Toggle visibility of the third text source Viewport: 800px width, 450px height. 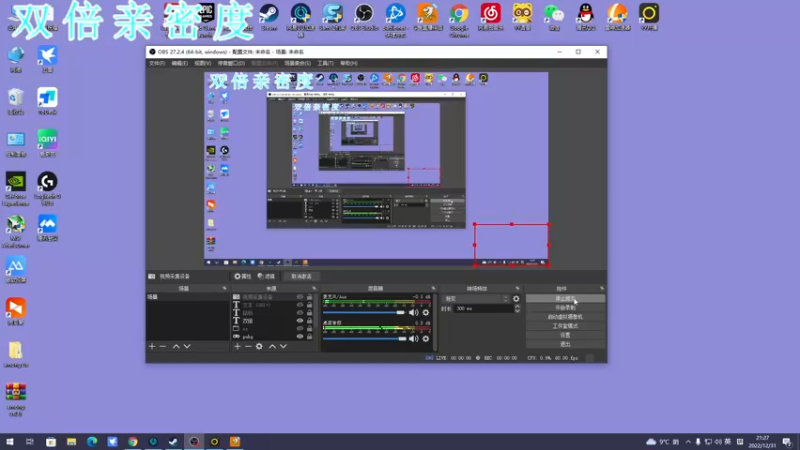300,321
